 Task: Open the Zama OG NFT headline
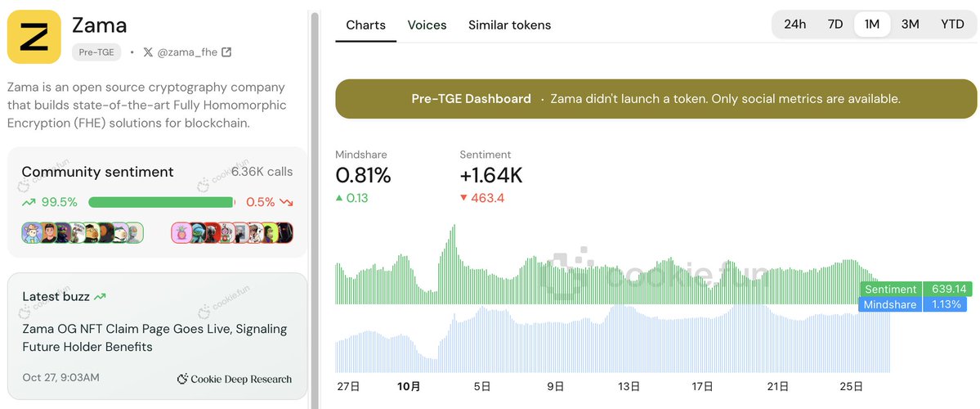154,338
